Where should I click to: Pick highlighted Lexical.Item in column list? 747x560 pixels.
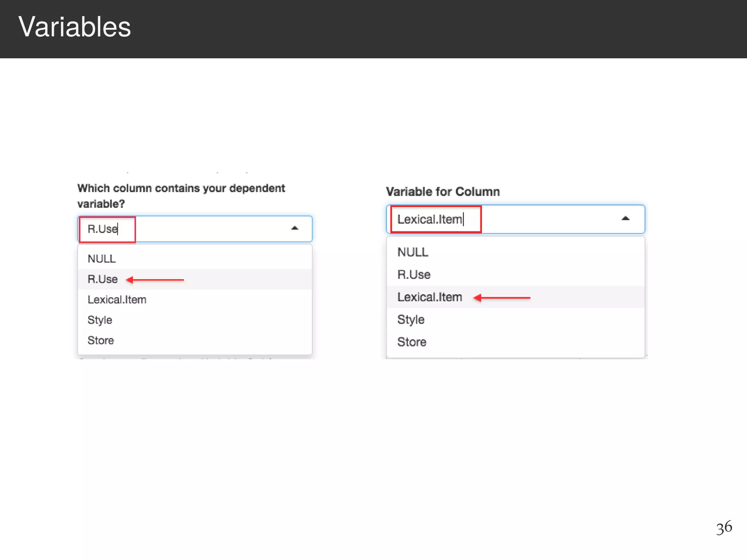430,297
